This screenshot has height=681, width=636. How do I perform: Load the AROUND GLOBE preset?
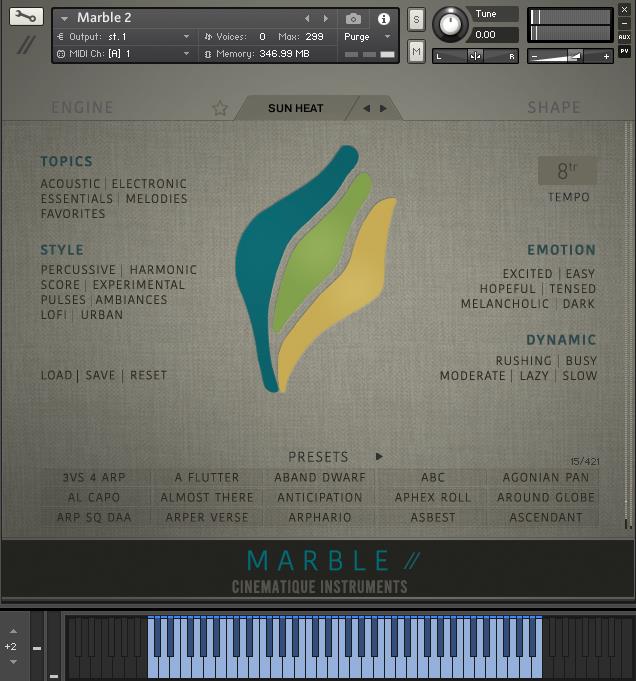(546, 497)
